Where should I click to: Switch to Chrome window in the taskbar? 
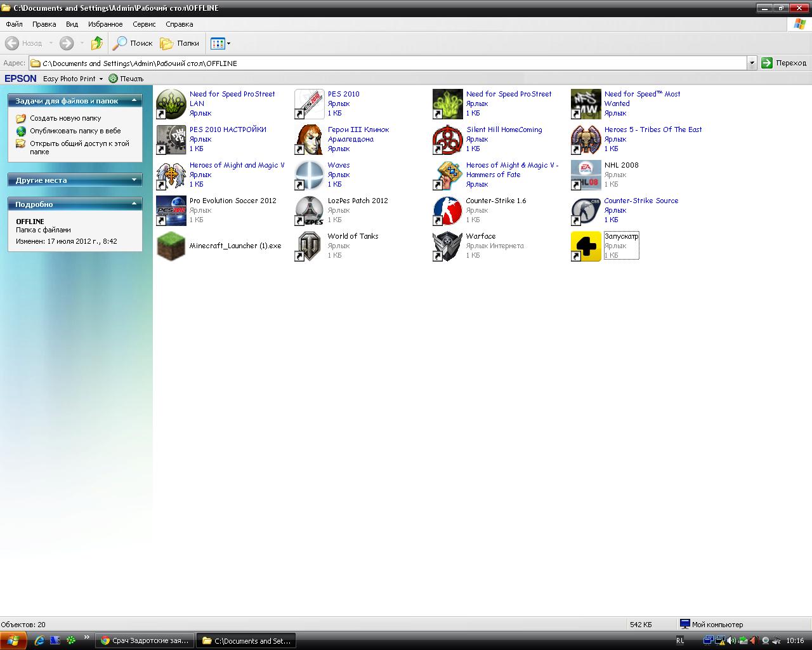(x=145, y=640)
